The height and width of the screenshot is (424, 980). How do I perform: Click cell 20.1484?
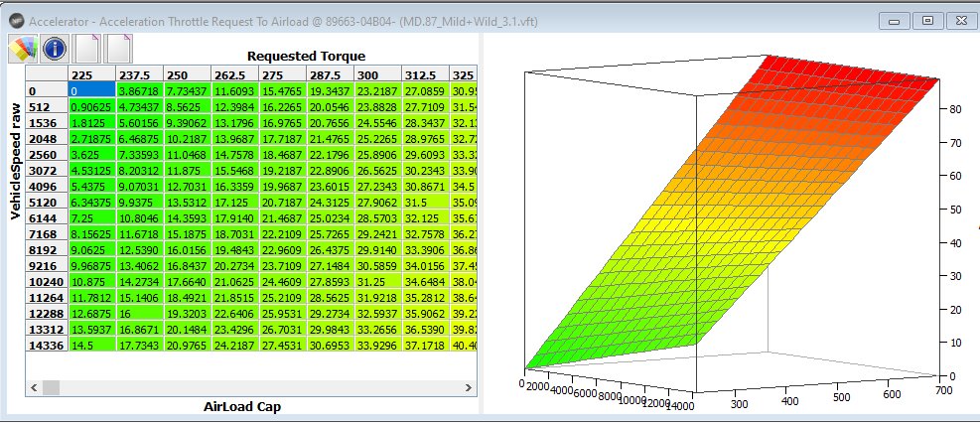187,329
